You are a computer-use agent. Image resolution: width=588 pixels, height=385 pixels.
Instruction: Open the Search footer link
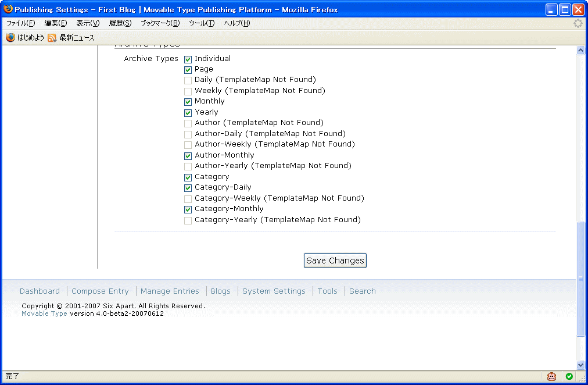click(x=362, y=291)
